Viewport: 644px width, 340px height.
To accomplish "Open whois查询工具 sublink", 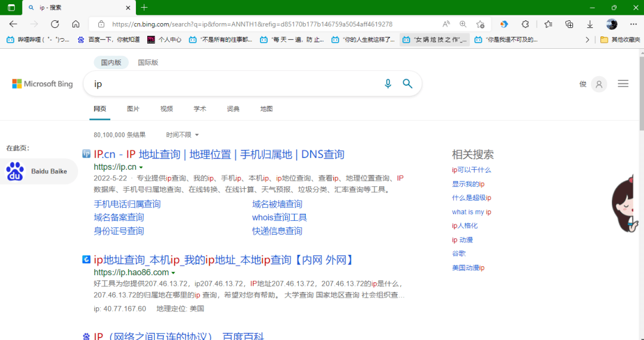I will tap(279, 217).
